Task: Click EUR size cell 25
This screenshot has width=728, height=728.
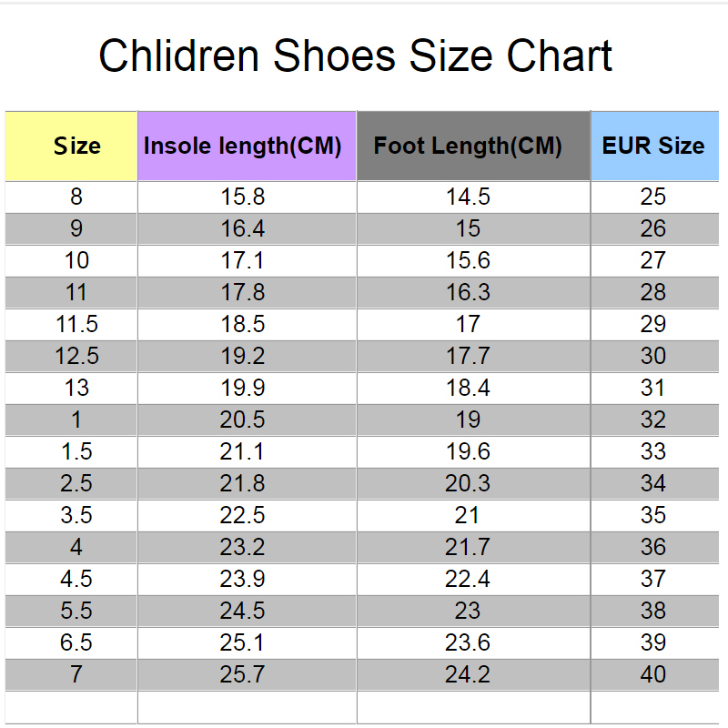Action: tap(652, 197)
